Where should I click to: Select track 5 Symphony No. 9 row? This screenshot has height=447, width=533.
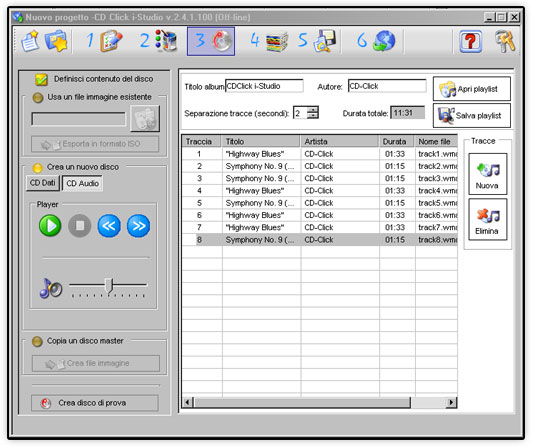click(x=320, y=203)
